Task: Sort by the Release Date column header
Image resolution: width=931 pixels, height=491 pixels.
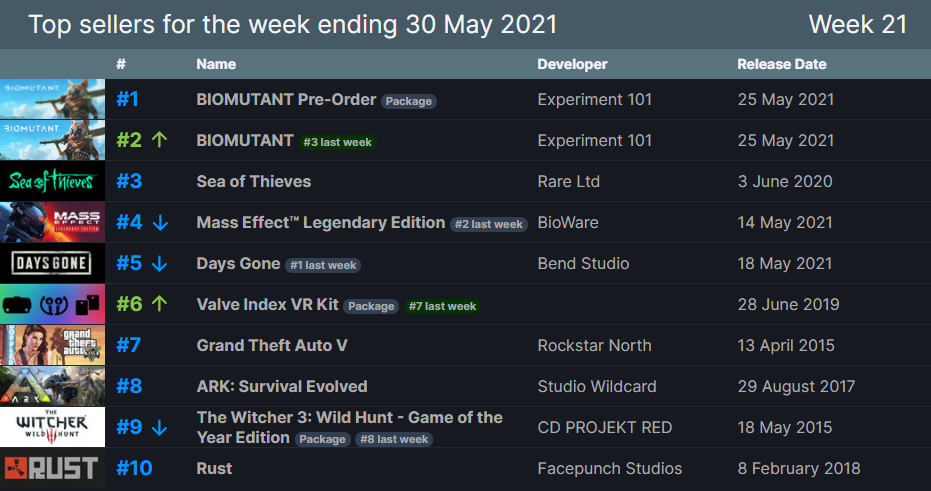Action: [784, 64]
